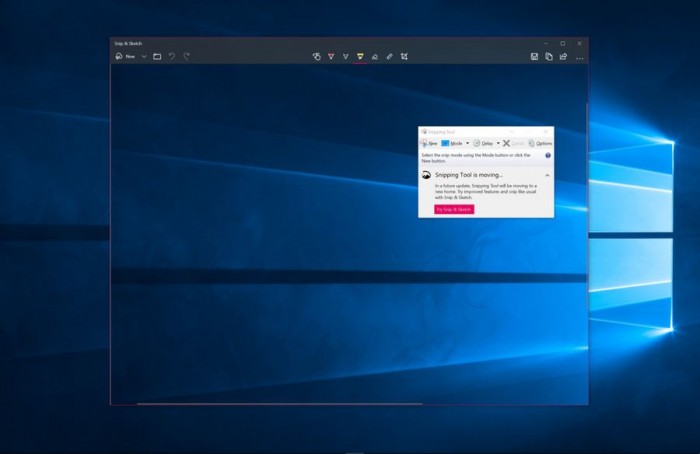
Task: Click New in the Snipping Tool
Action: pyautogui.click(x=429, y=143)
